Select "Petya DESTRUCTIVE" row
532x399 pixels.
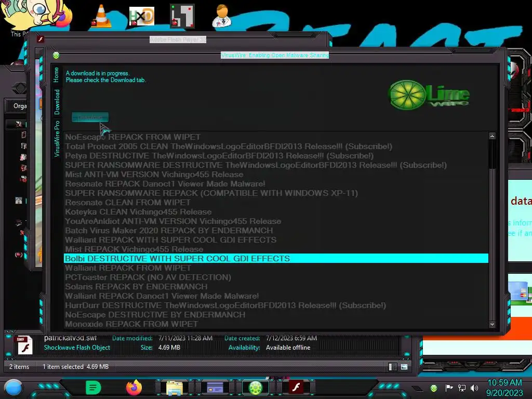click(x=276, y=156)
